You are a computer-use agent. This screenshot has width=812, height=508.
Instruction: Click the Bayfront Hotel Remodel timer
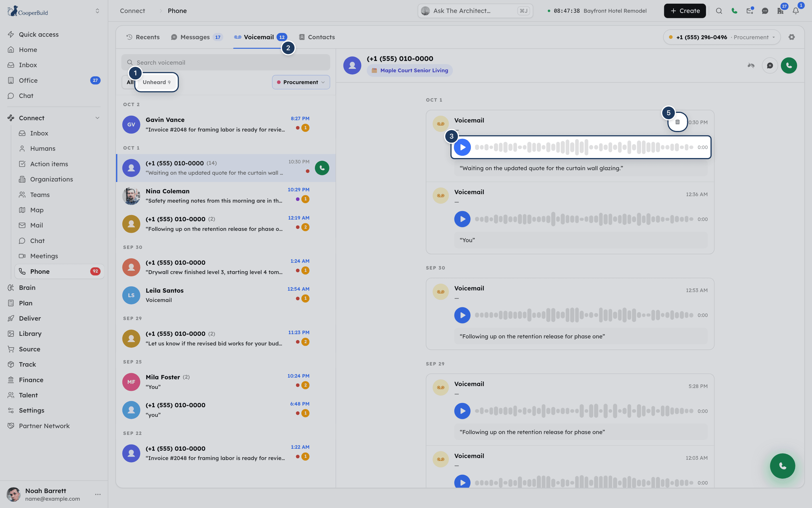597,11
